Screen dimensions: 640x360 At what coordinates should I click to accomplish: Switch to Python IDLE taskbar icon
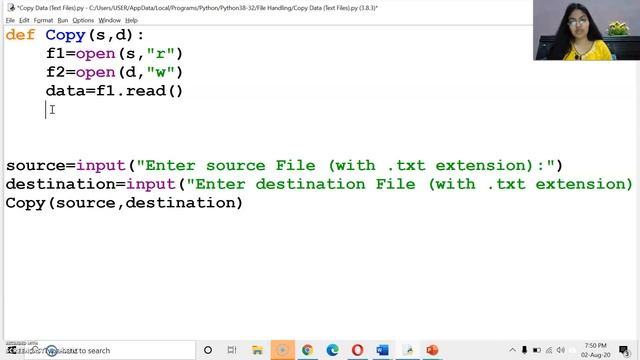408,350
